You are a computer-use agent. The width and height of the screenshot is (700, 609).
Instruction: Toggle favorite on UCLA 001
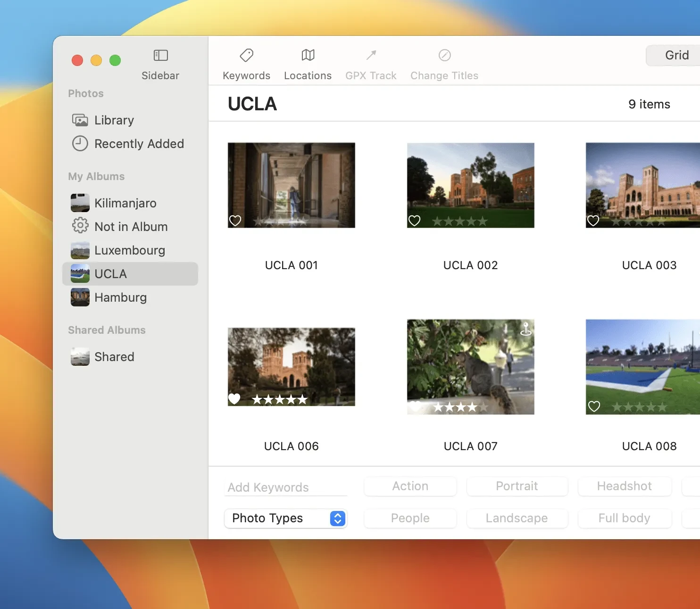(x=234, y=220)
